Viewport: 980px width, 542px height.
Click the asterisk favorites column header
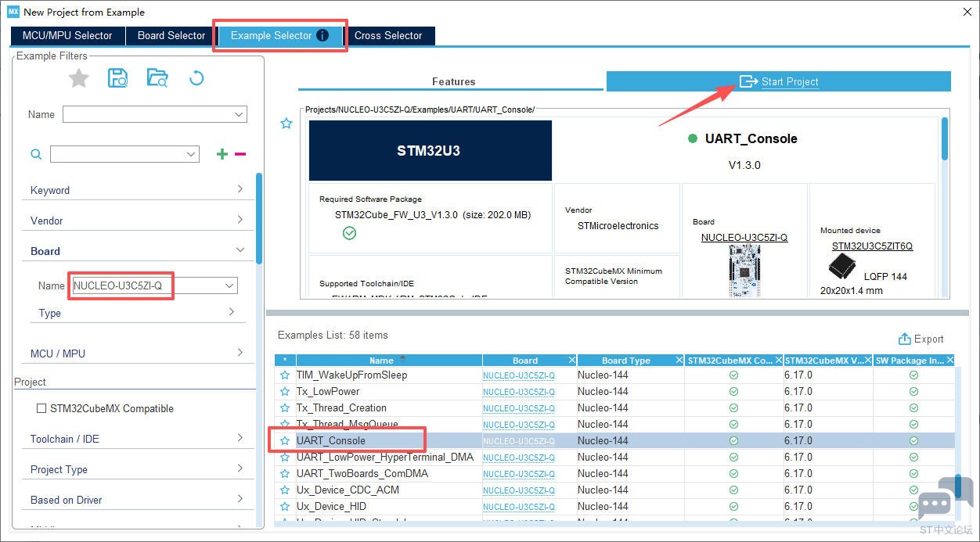[x=285, y=360]
